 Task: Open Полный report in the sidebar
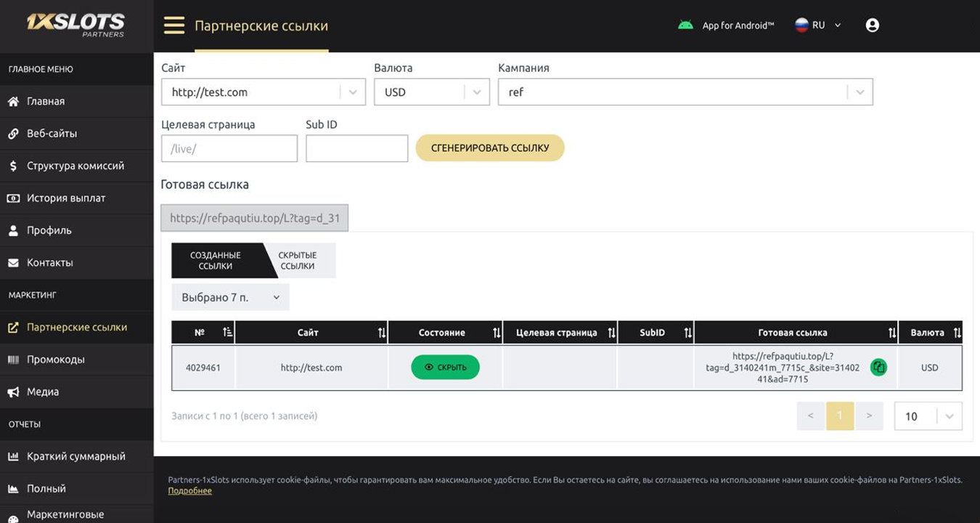tap(76, 488)
